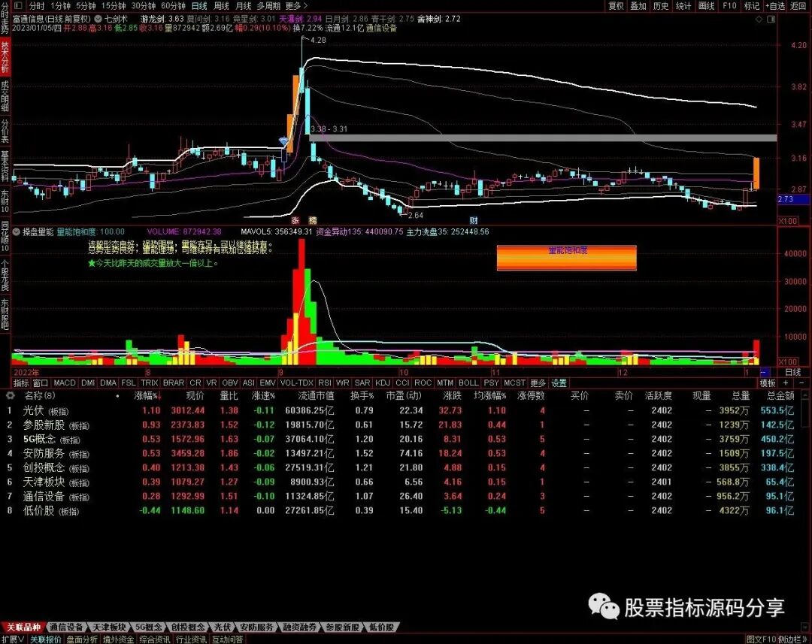Click the X100 label in the price axis

tap(788, 221)
